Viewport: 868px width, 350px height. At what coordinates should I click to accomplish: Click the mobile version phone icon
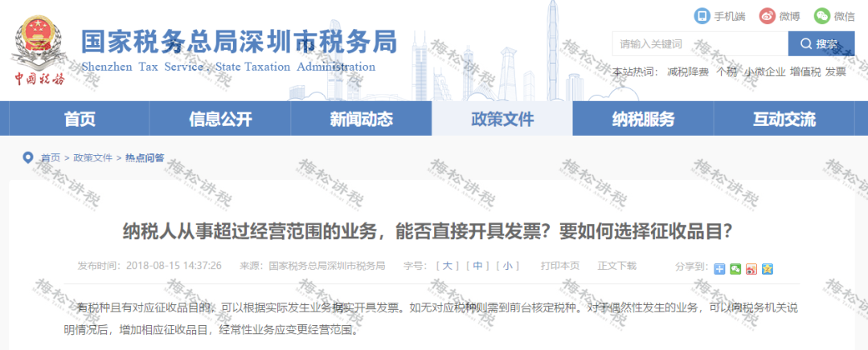tap(702, 15)
